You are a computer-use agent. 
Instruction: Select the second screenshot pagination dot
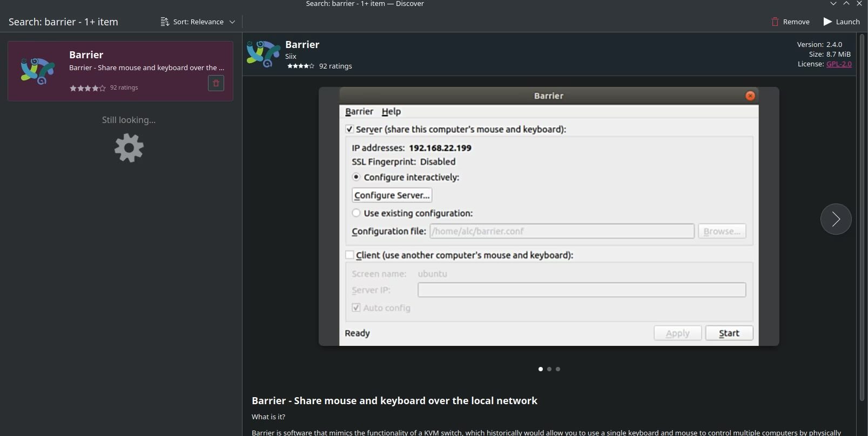click(x=549, y=369)
